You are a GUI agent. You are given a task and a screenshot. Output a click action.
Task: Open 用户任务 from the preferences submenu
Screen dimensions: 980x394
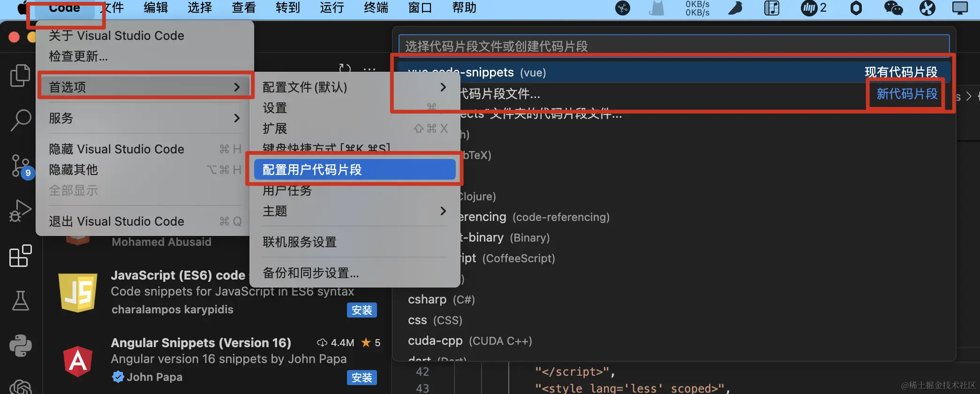click(354, 190)
